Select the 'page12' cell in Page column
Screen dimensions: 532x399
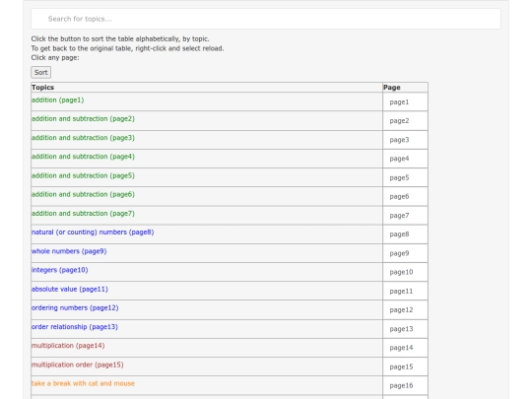(x=405, y=309)
